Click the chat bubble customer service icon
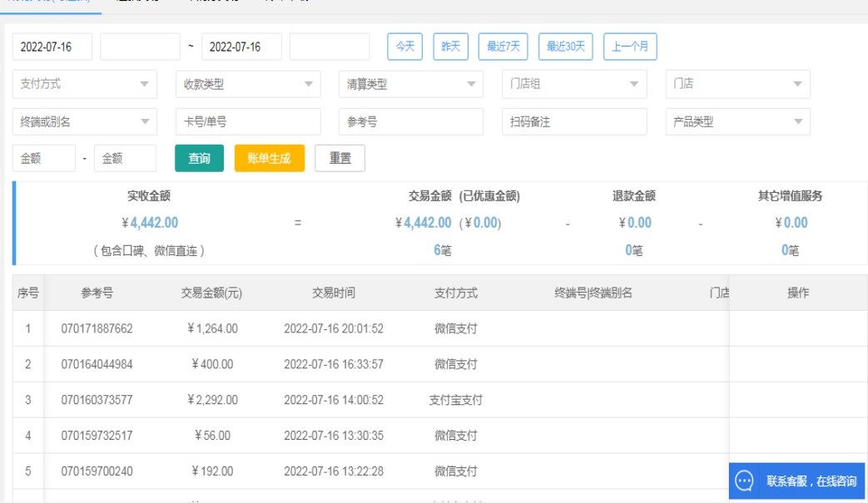The height and width of the screenshot is (503, 868). 745,481
